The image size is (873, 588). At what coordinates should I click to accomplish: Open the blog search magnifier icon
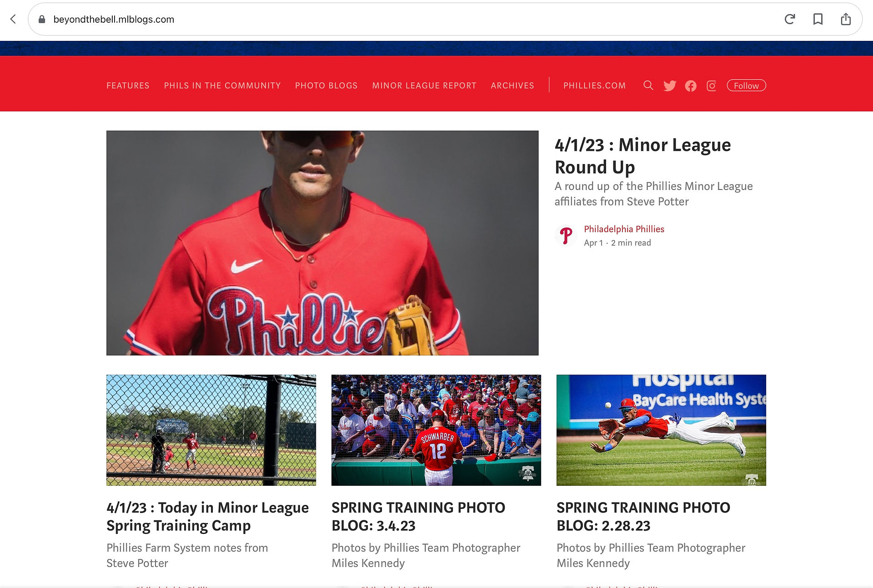648,85
